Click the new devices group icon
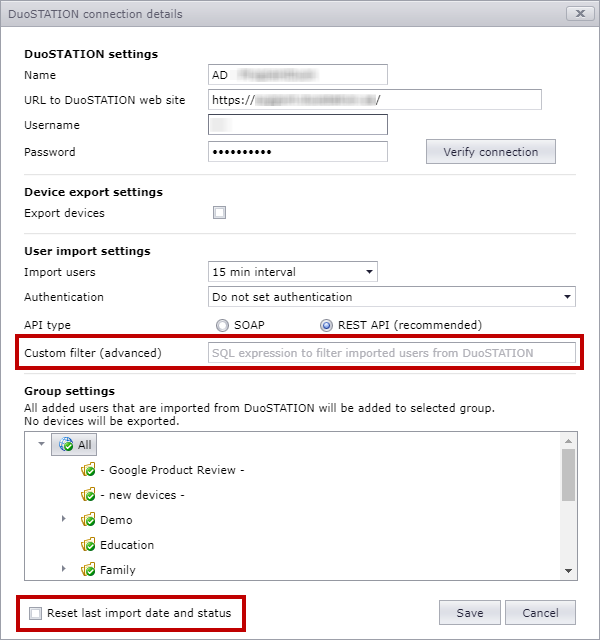Image resolution: width=600 pixels, height=640 pixels. pos(88,495)
